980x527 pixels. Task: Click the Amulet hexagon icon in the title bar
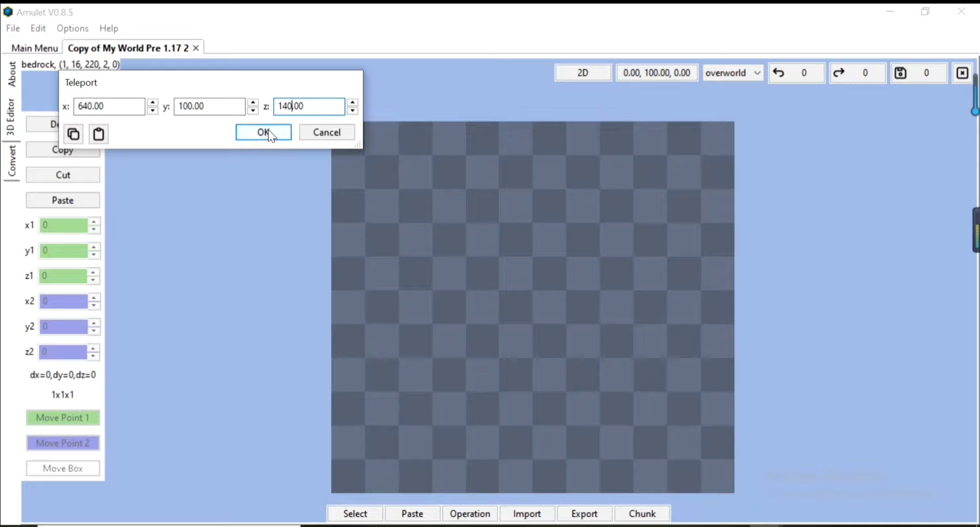point(8,11)
